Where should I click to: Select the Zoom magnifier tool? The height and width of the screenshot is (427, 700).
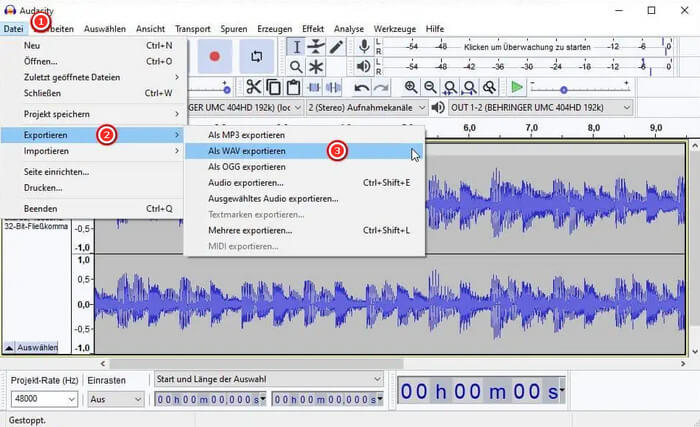[296, 67]
